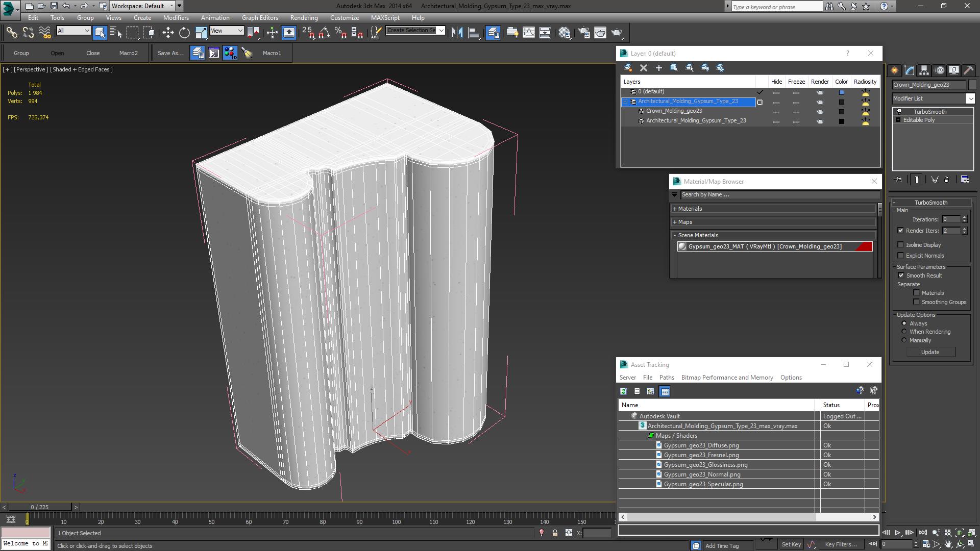Open Paths menu in Asset Tracking
The image size is (980, 551).
coord(667,378)
